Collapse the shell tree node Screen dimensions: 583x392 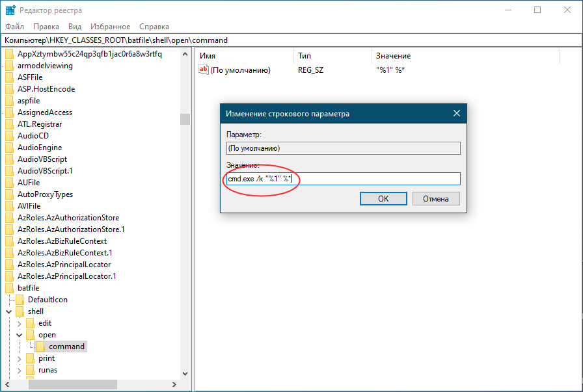(9, 312)
